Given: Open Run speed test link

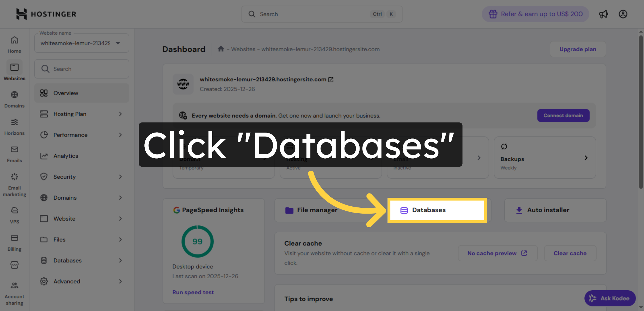Looking at the screenshot, I should 193,292.
